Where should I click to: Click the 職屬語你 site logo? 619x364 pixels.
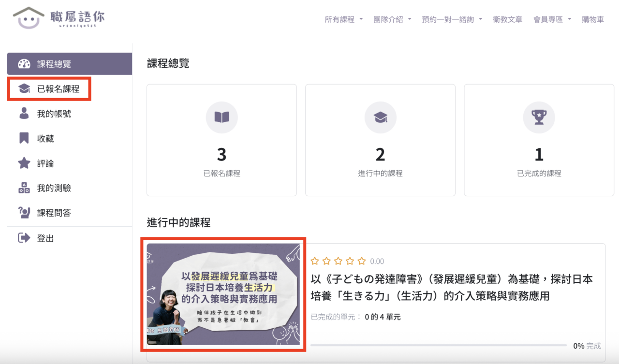coord(59,18)
